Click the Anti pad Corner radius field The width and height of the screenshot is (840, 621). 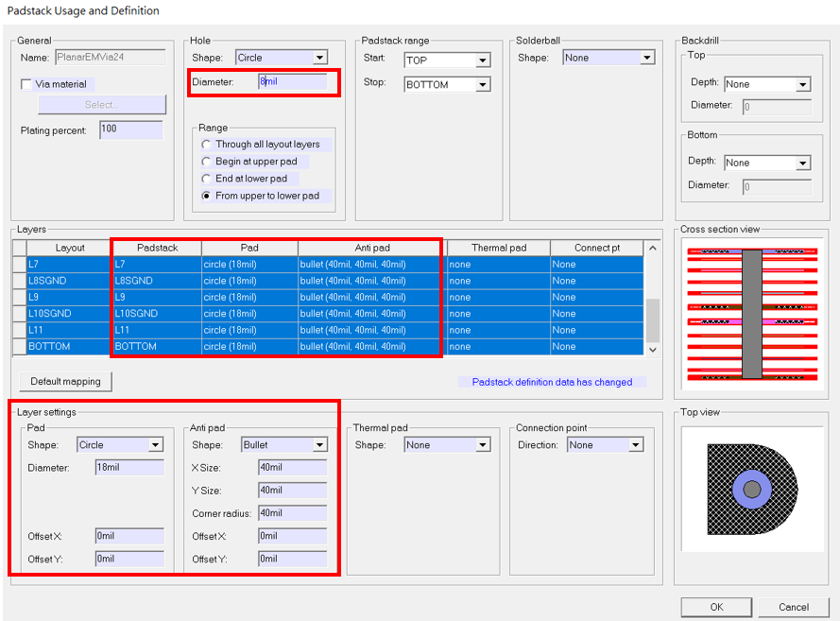(x=293, y=512)
